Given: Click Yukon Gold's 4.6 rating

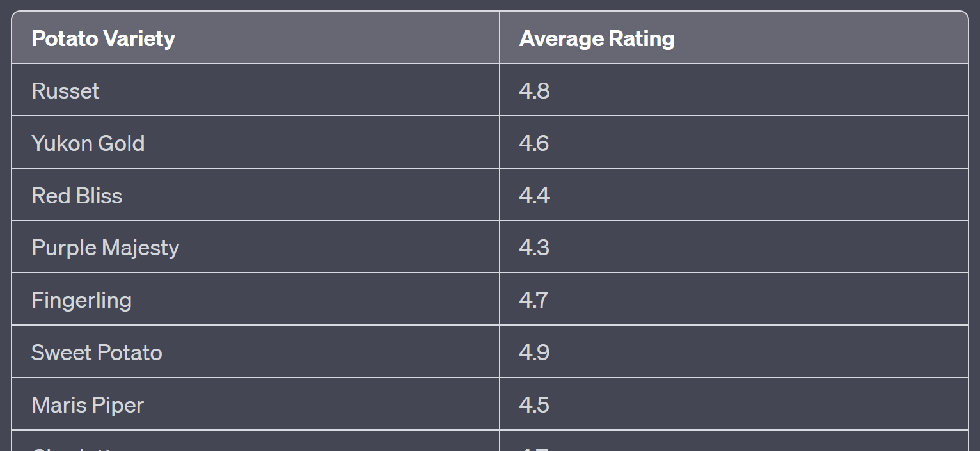Looking at the screenshot, I should pos(534,143).
